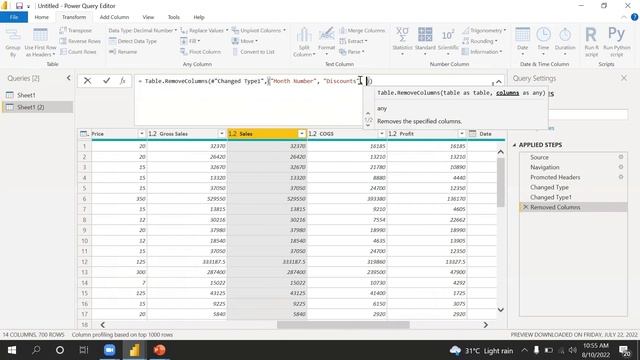Open the Split Column tool
This screenshot has width=640, height=360.
[x=304, y=42]
